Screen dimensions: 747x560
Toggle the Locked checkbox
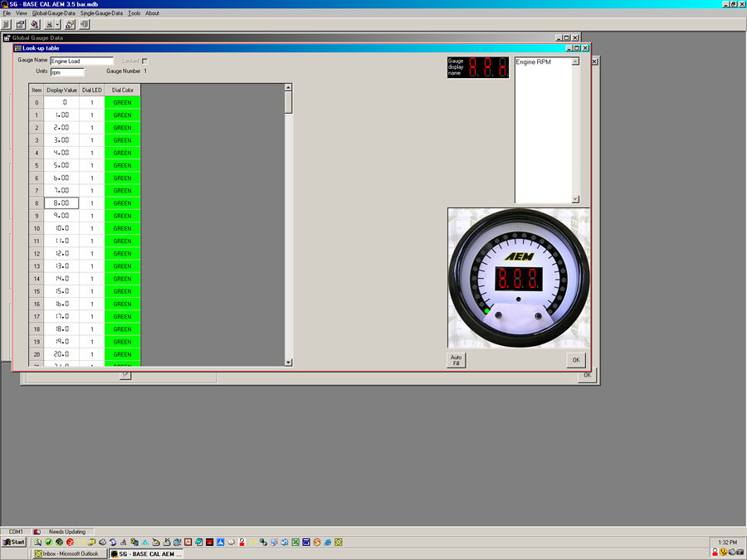pyautogui.click(x=144, y=61)
